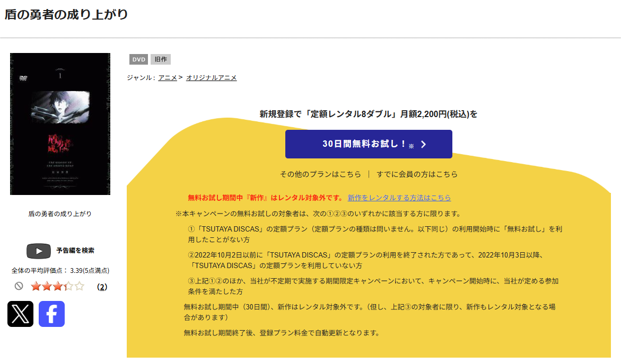Screen dimensions: 621x364
Task: Click the average rating 3.39 text
Action: [60, 271]
